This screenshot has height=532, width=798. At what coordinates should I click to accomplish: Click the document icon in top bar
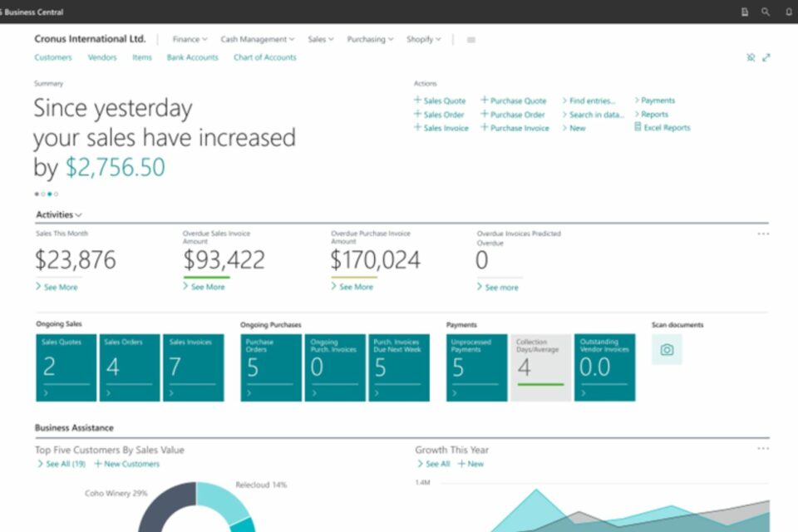(x=745, y=12)
